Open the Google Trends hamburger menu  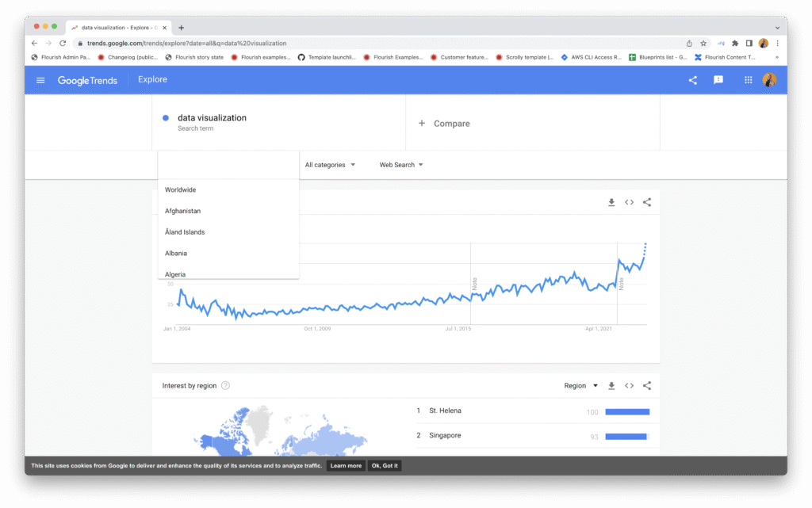[40, 80]
